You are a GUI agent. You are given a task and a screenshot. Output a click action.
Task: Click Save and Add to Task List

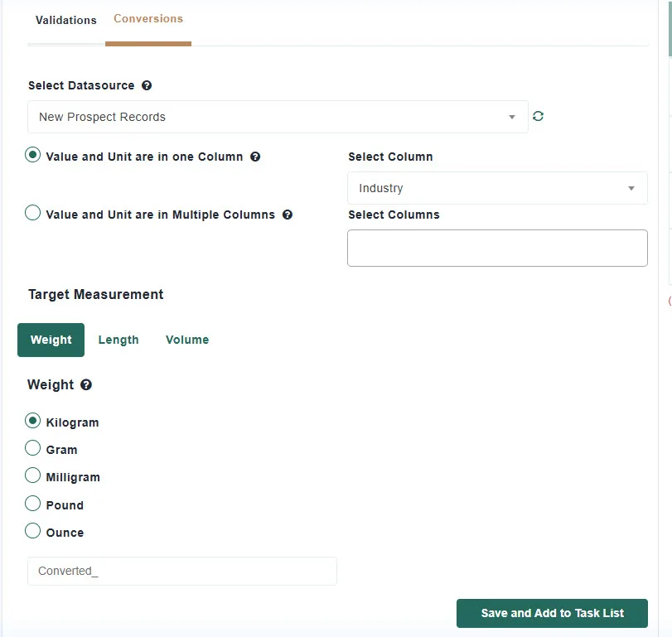552,613
